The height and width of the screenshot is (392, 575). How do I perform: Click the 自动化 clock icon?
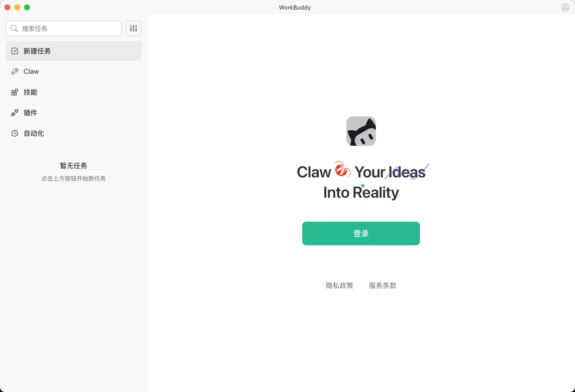[x=15, y=134]
